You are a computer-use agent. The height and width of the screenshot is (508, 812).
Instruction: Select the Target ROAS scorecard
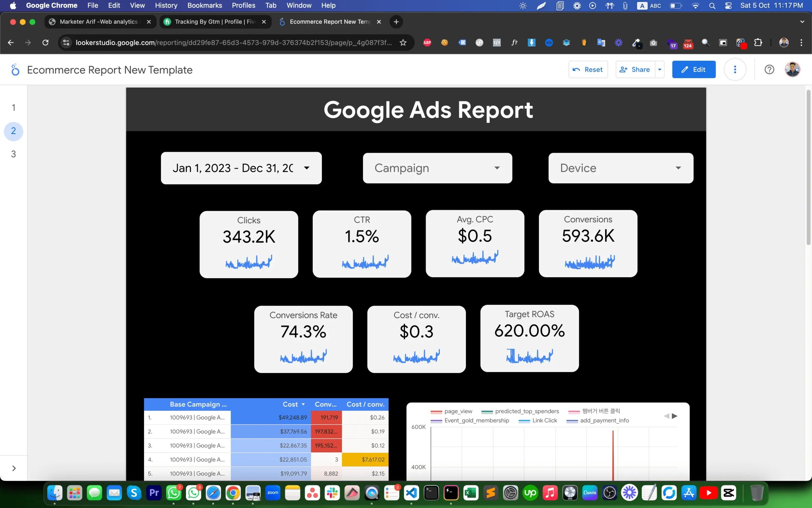(529, 338)
